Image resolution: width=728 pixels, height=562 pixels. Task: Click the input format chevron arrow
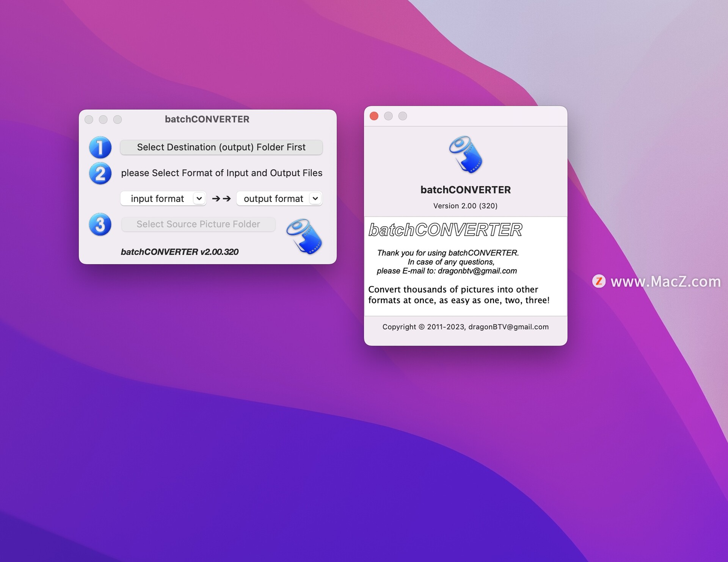(199, 199)
